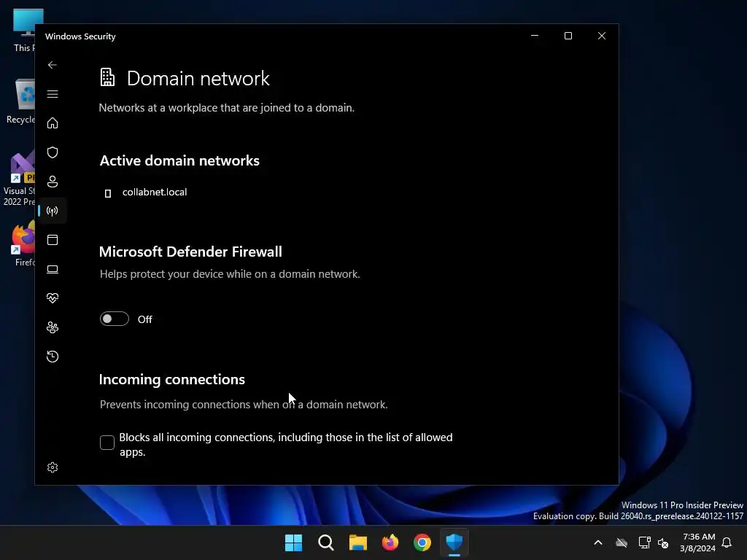Open the notifications bell
The image size is (747, 560).
(727, 542)
